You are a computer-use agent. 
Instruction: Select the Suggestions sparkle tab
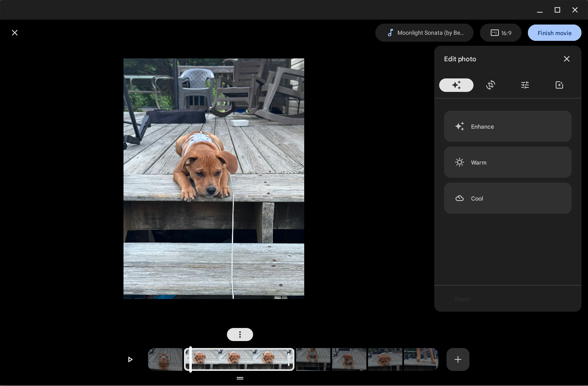[x=456, y=85]
